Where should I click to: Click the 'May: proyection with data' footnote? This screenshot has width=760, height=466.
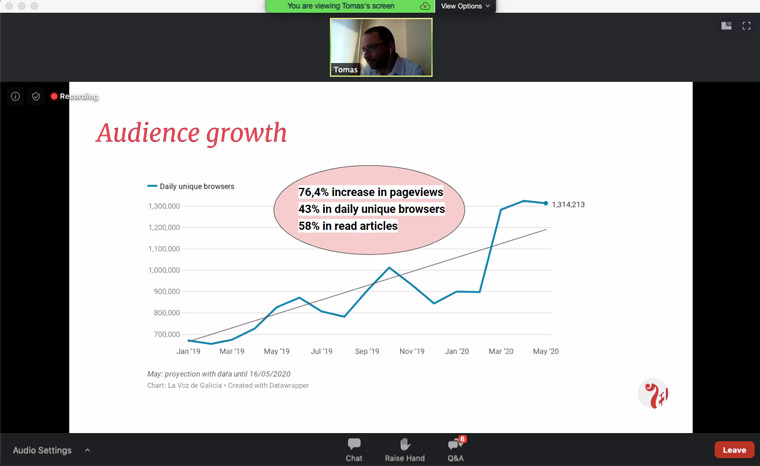[x=219, y=374]
